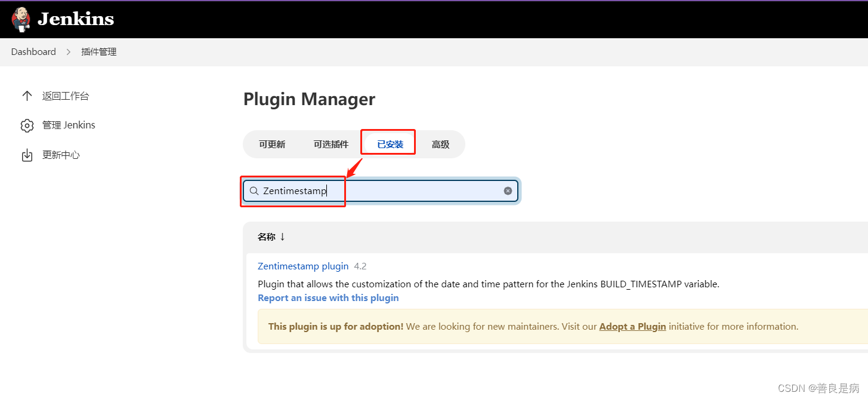Open 更新中心 sidebar link

[x=61, y=155]
